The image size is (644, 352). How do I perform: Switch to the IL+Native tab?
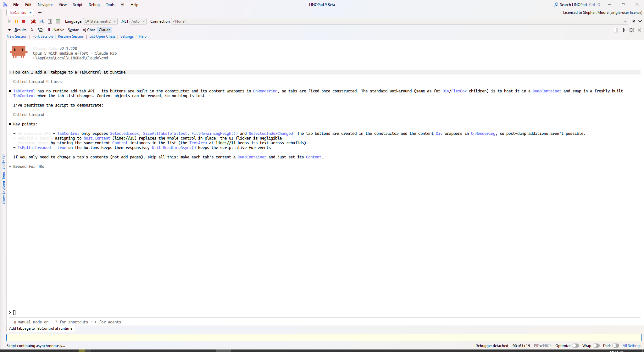(56, 30)
